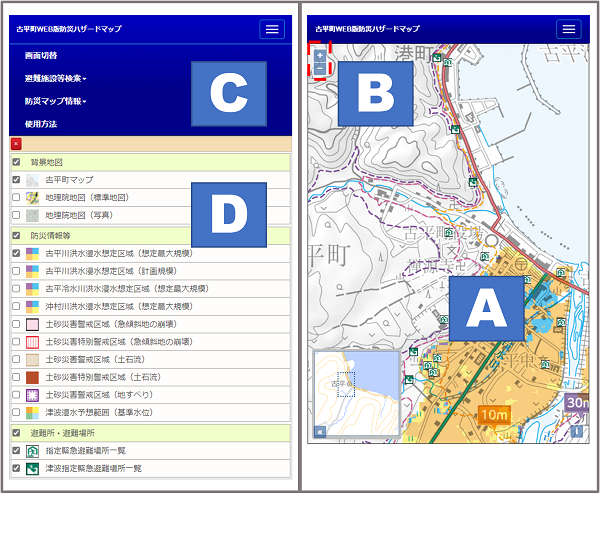The width and height of the screenshot is (600, 538).
Task: Enable the 地理院地図（標準地図） checkbox
Action: tap(16, 197)
